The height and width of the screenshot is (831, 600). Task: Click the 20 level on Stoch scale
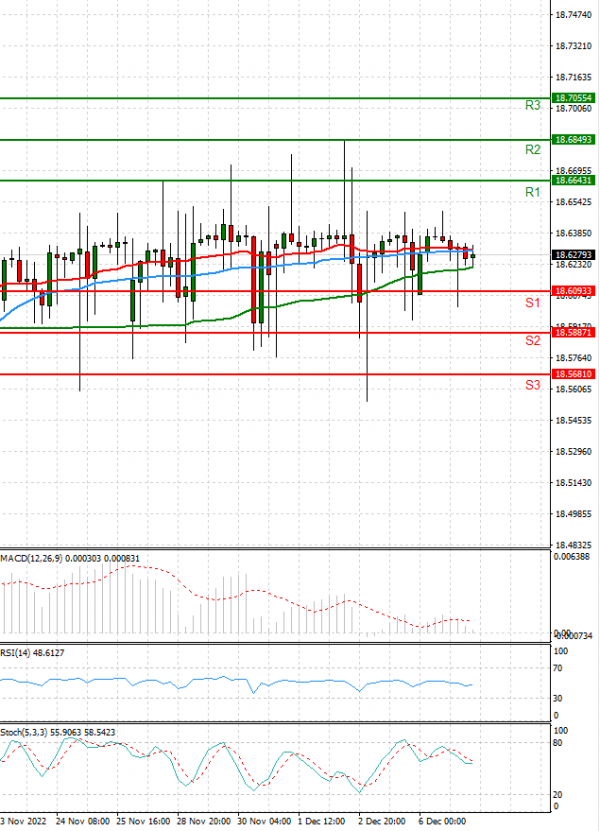[x=558, y=794]
